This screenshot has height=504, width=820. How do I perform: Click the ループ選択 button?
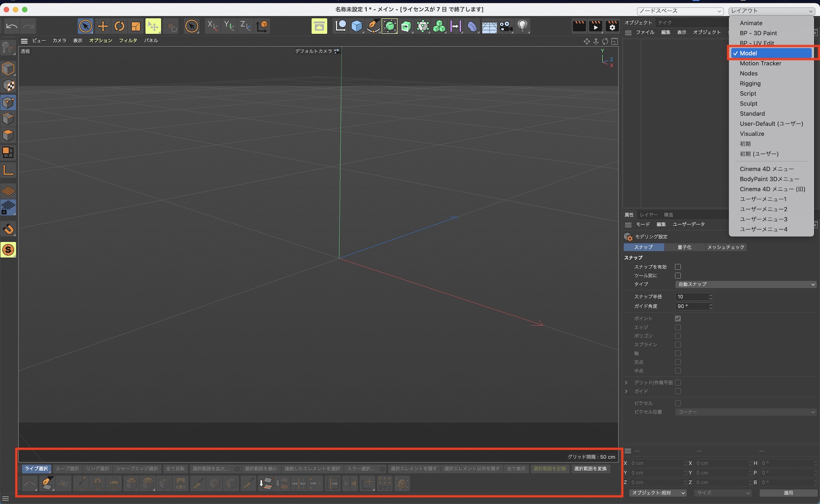click(x=67, y=469)
